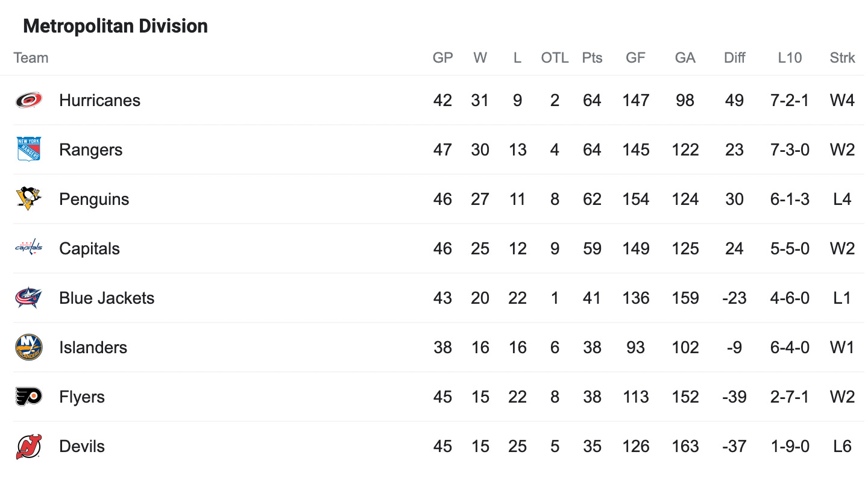Click the New York Rangers logo
868x487 pixels.
click(x=29, y=149)
